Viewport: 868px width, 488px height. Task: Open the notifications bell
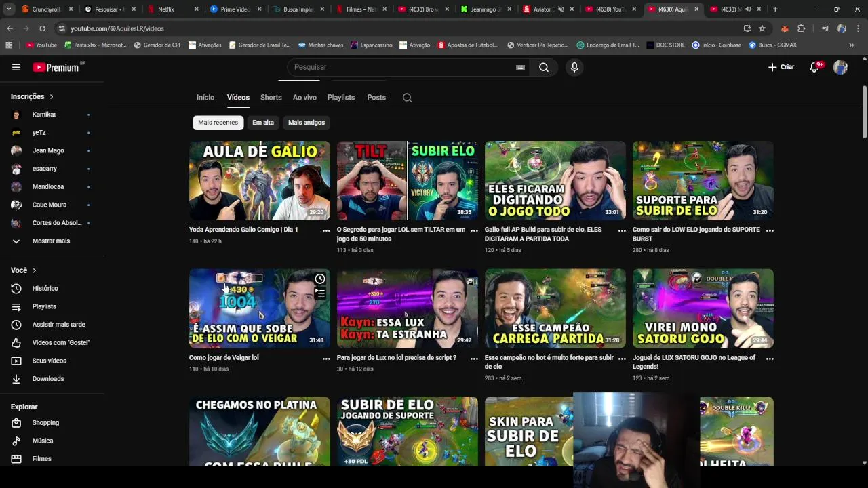tap(814, 67)
